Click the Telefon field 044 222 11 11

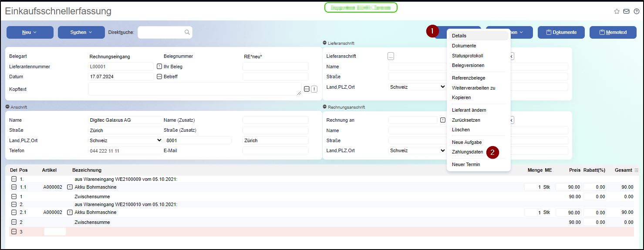point(125,150)
